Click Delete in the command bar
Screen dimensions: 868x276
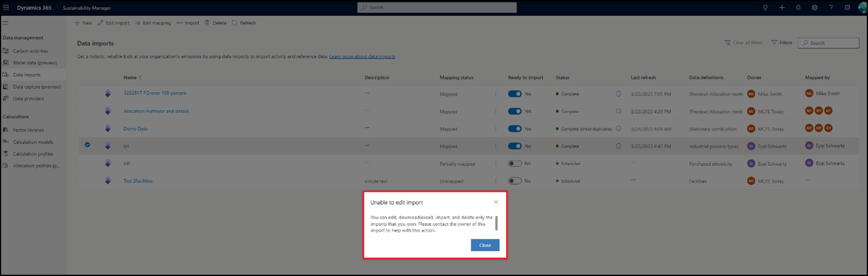[x=216, y=23]
